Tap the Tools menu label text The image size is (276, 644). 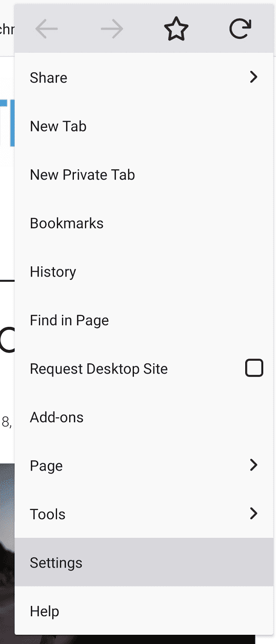tap(48, 514)
